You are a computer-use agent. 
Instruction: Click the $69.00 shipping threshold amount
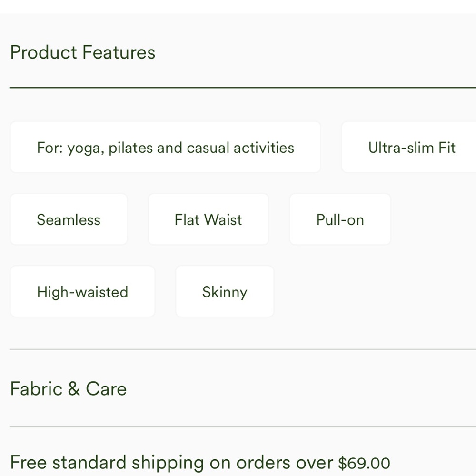coord(364,463)
